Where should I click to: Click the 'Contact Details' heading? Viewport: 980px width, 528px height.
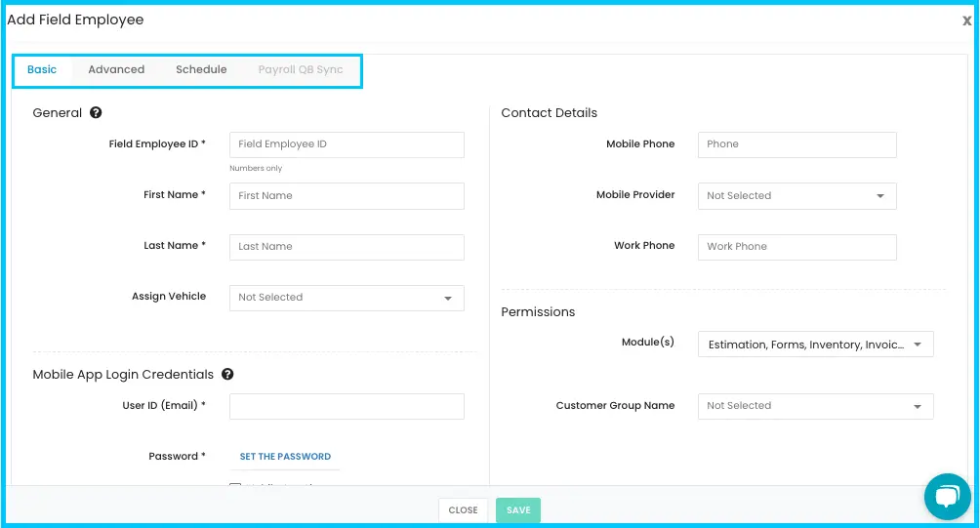tap(550, 113)
